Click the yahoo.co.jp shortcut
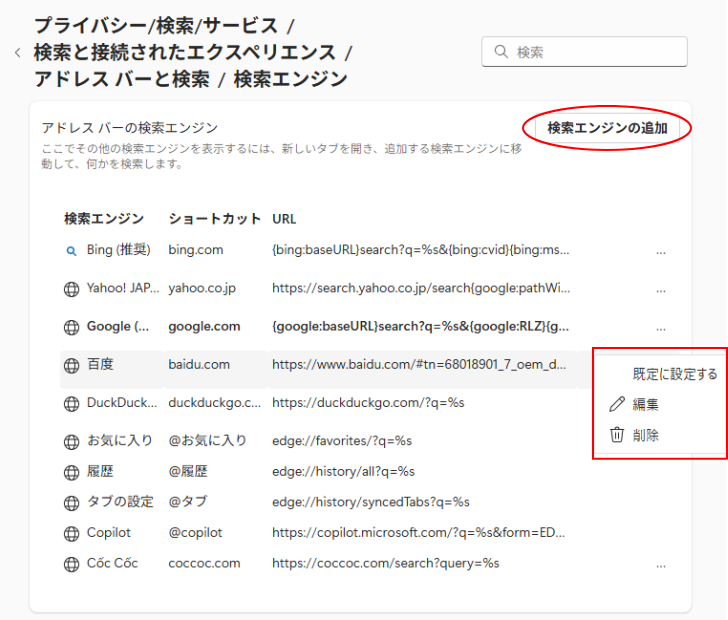728x620 pixels. pyautogui.click(x=202, y=288)
